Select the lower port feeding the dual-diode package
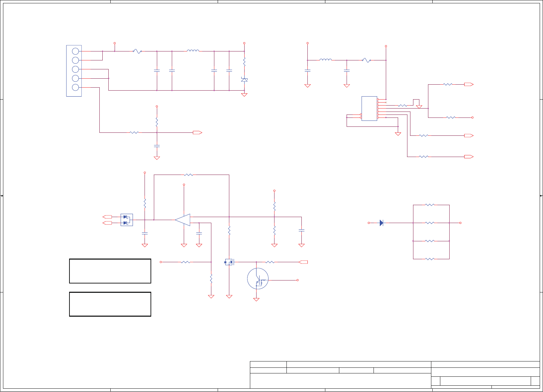 pos(107,223)
